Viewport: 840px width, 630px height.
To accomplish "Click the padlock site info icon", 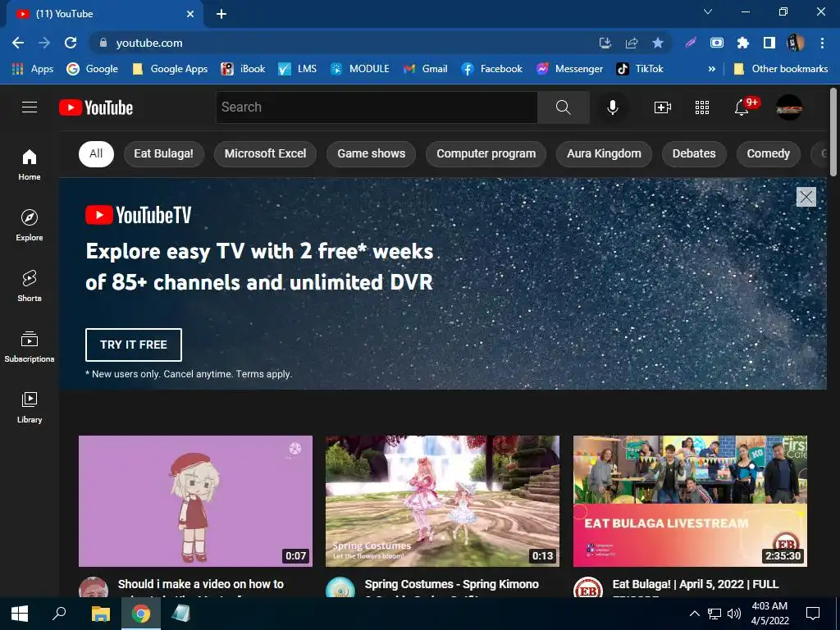I will point(103,43).
